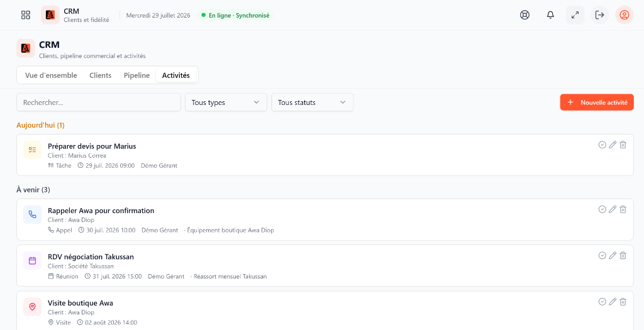Edit Rappeler Awa pour confirmation activity
This screenshot has height=330, width=644.
point(613,209)
